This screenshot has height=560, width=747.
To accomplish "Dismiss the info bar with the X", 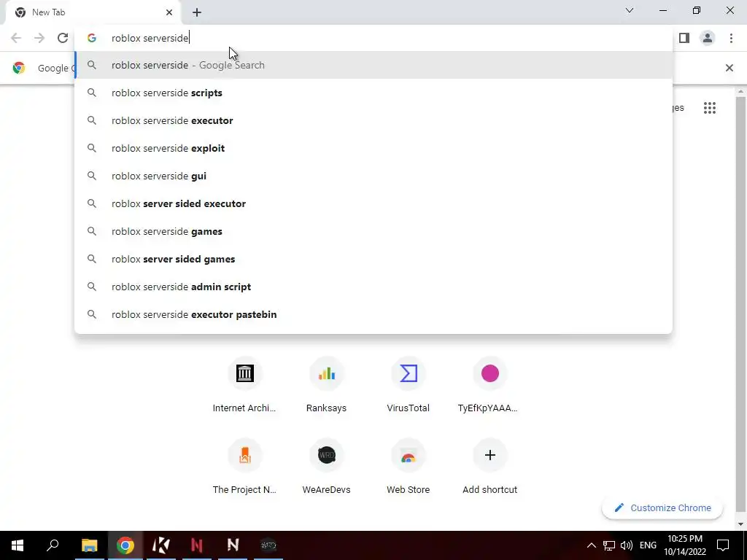I will click(729, 68).
